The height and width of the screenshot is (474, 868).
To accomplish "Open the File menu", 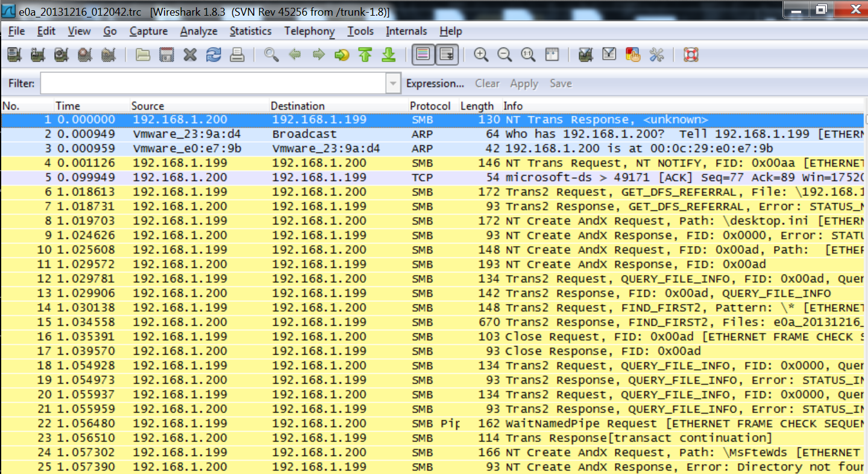I will coord(16,31).
